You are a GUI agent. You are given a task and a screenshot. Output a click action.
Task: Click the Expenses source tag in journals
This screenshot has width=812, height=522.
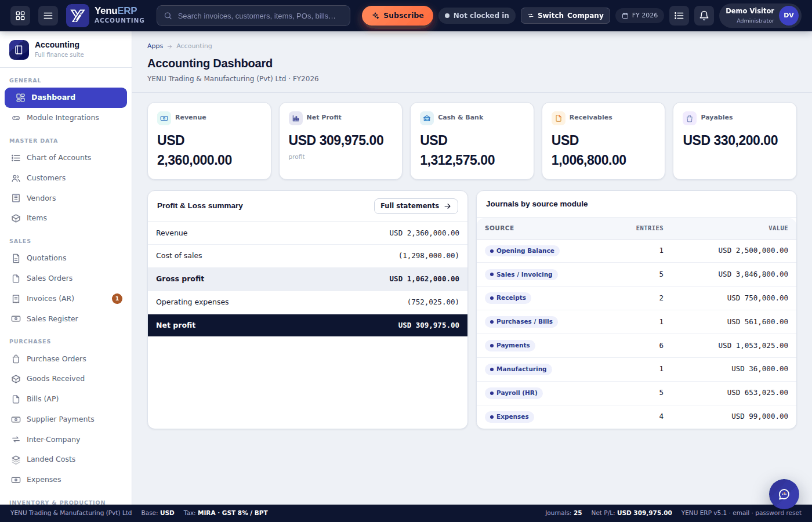pos(509,417)
